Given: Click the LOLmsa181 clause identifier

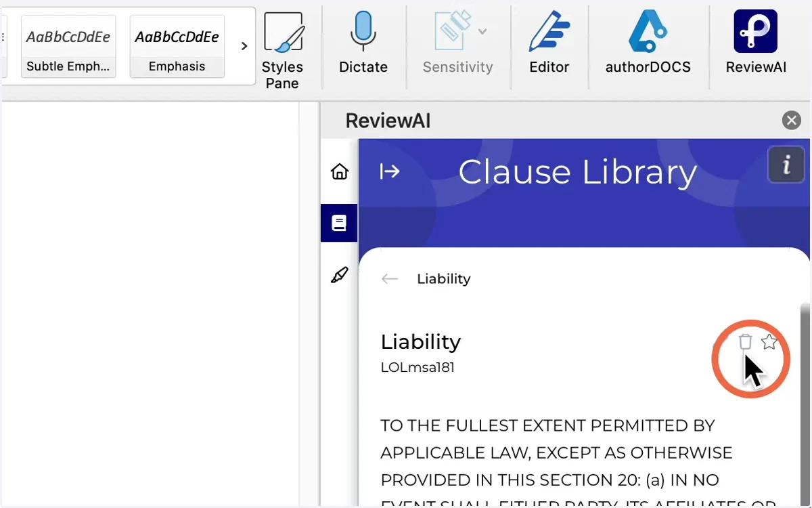Looking at the screenshot, I should click(x=418, y=368).
